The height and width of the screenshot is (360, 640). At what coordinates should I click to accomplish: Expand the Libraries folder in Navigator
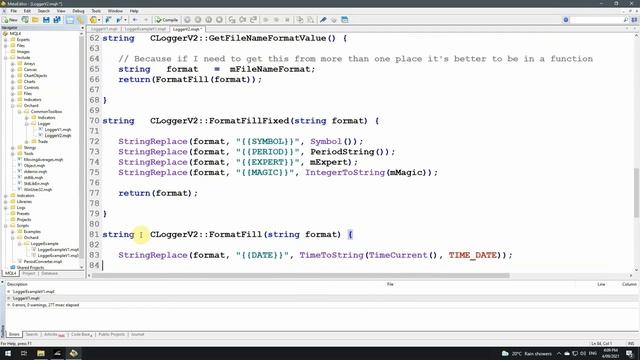6,201
